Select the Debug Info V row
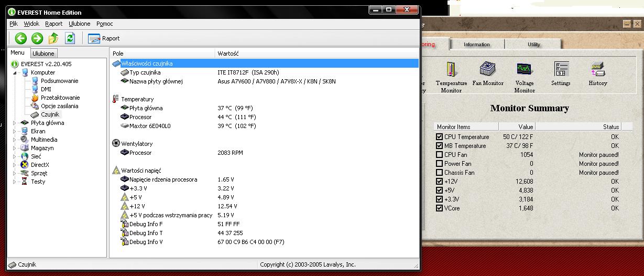Viewport: 644px width, 276px height. pyautogui.click(x=265, y=242)
